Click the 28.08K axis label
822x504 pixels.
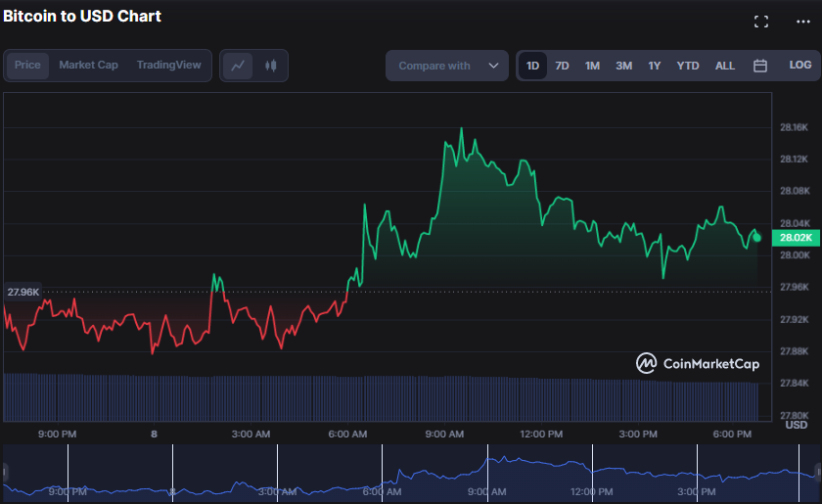click(x=795, y=191)
